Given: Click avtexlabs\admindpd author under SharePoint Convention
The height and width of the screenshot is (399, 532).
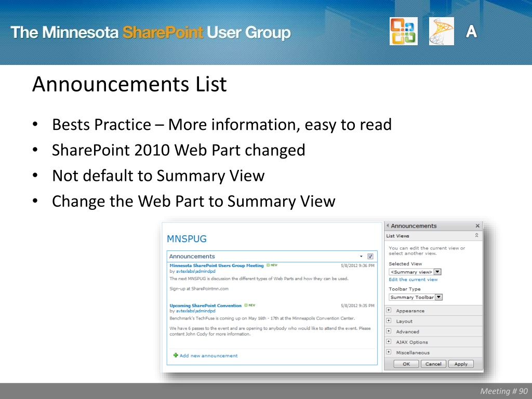Looking at the screenshot, I should click(x=195, y=311).
